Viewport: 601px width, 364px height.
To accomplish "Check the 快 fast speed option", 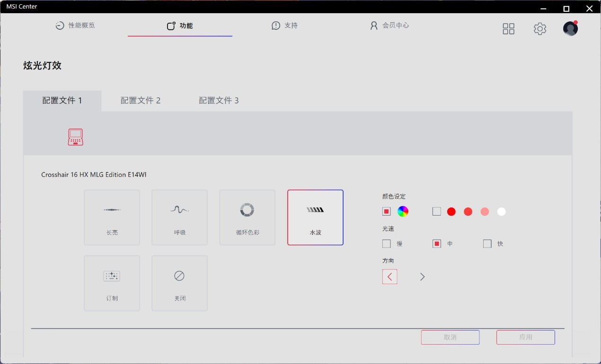I will click(x=487, y=244).
